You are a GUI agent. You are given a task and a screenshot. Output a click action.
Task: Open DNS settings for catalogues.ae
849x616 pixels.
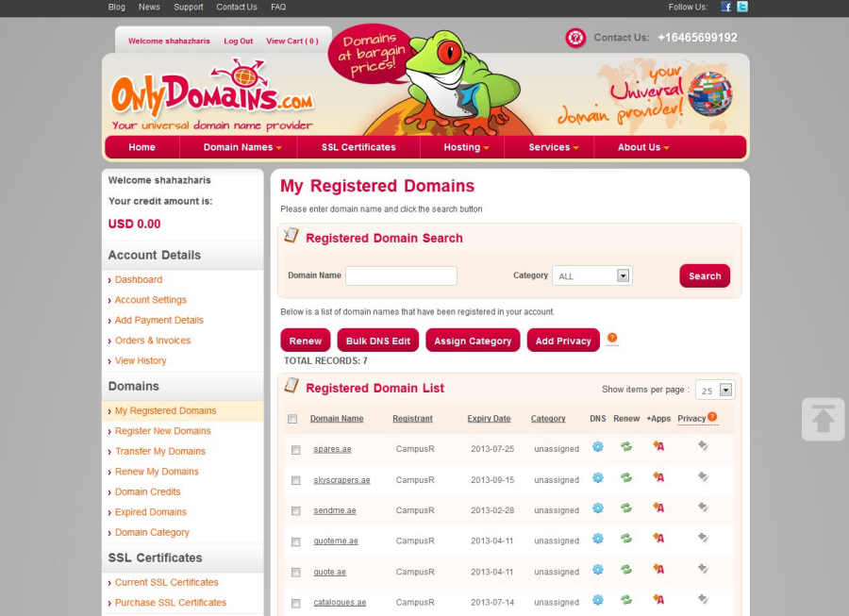pyautogui.click(x=598, y=600)
